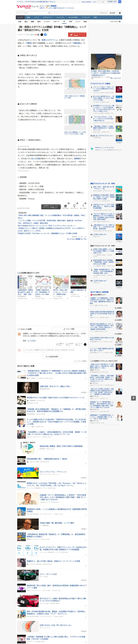This screenshot has width=138, height=644.
Task: Click the magnifier search button beside keyword field
Action: pos(49,13)
